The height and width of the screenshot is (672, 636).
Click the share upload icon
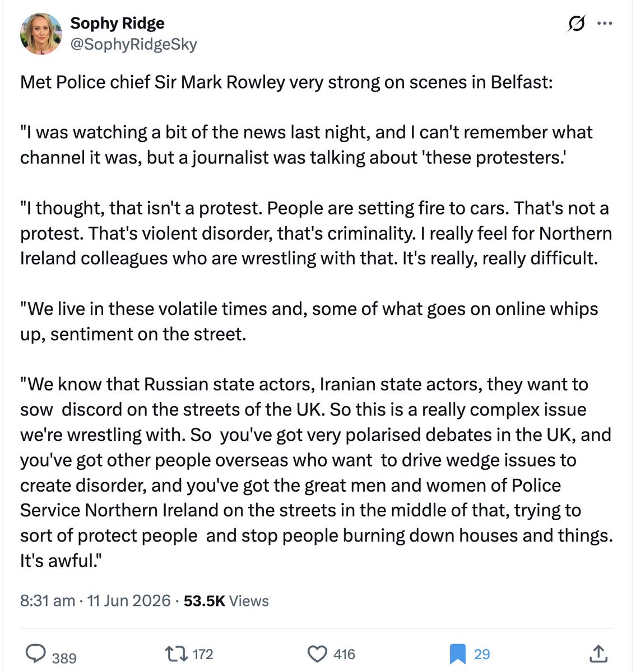pyautogui.click(x=598, y=653)
